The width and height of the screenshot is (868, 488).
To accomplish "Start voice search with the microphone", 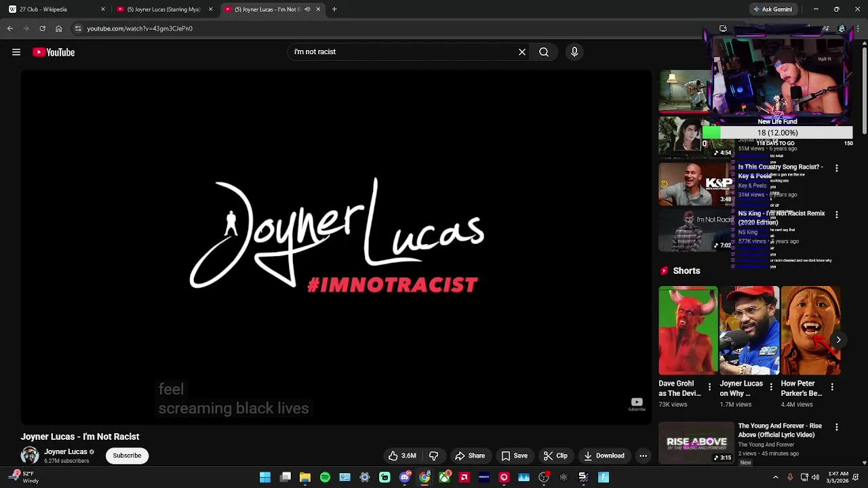I will pos(574,52).
